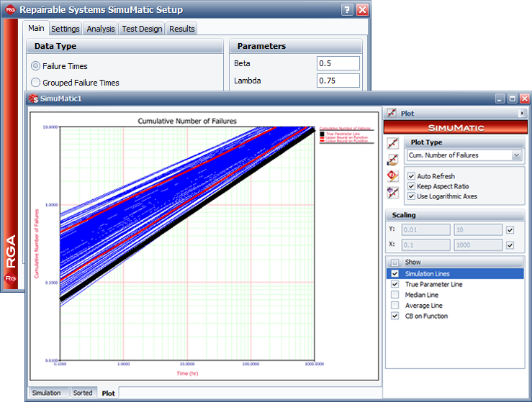Click the RS Draw pencil icon
532x402 pixels.
click(x=393, y=176)
